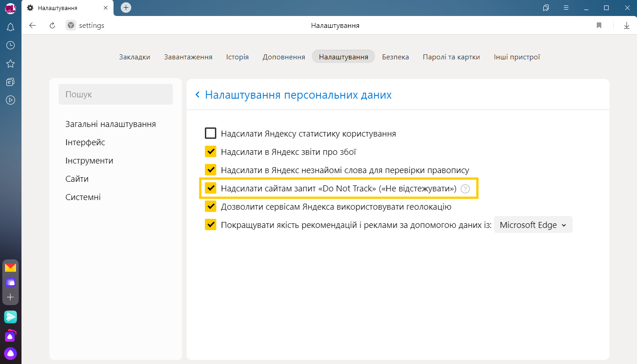
Task: Switch to the Безпека tab
Action: [396, 57]
